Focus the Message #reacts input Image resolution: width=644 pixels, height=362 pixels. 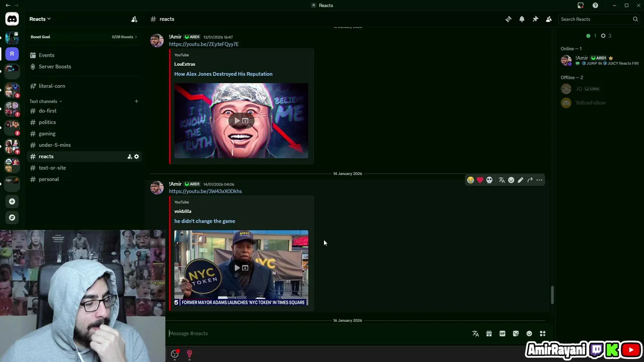(x=317, y=333)
